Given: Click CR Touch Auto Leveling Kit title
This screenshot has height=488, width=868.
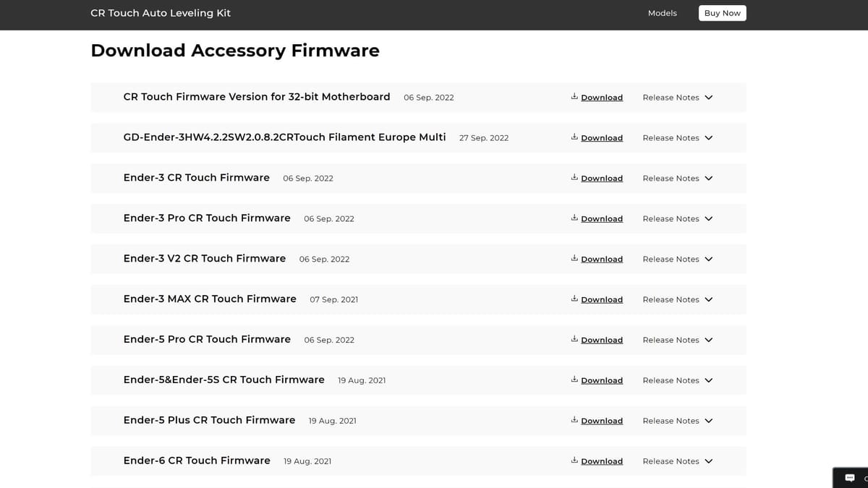Looking at the screenshot, I should coord(161,13).
